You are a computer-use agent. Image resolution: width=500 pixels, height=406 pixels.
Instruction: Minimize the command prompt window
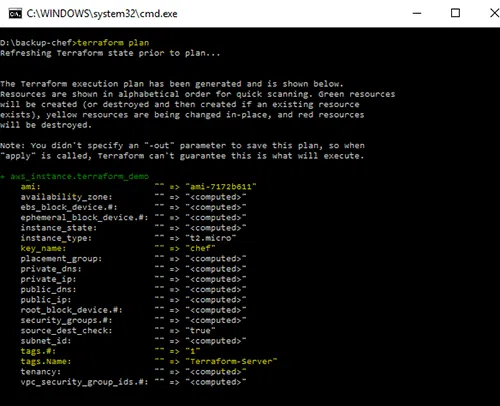[417, 13]
